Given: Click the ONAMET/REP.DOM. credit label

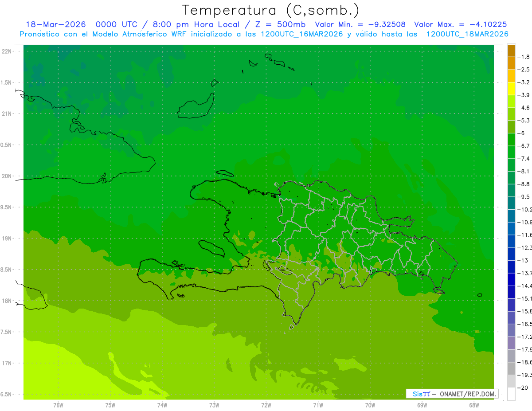Looking at the screenshot, I should [467, 394].
